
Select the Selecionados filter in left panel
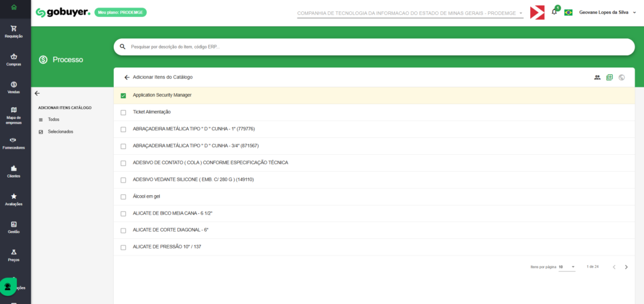coord(60,132)
